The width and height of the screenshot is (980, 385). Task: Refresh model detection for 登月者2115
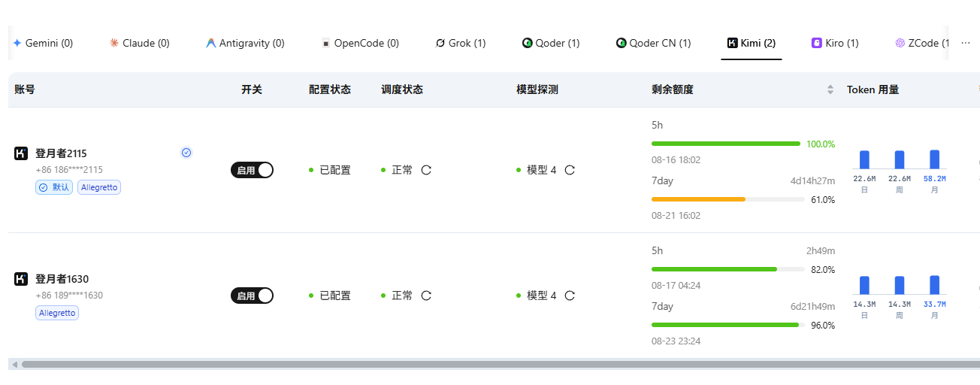570,170
